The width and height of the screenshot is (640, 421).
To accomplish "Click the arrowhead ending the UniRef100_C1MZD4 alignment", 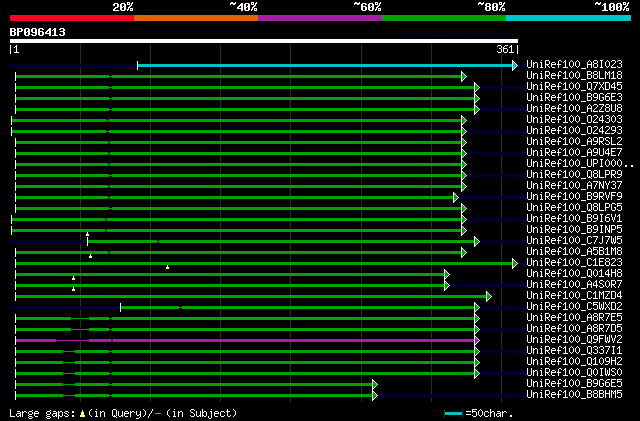I will tap(489, 297).
